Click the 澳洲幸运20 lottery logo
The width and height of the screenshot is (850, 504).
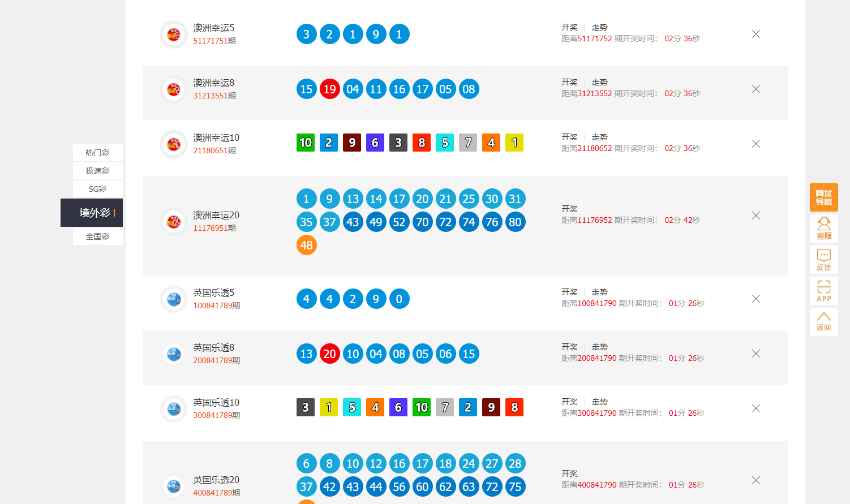pyautogui.click(x=174, y=222)
